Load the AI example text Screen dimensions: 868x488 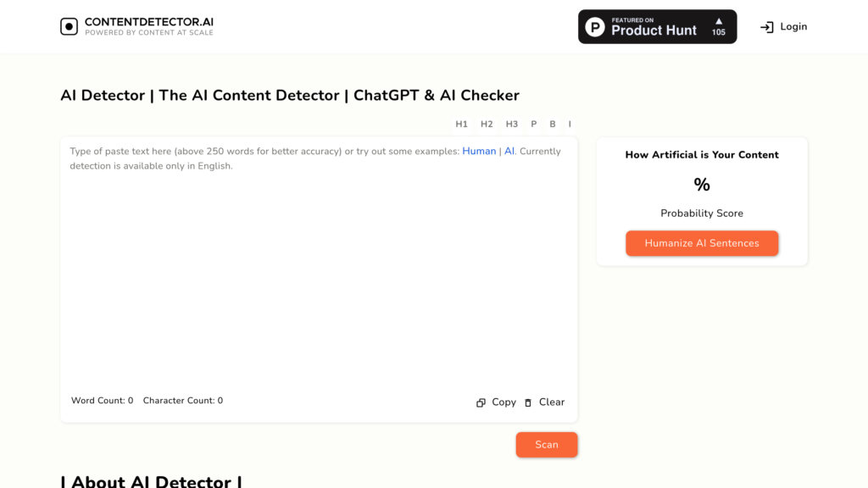point(509,151)
